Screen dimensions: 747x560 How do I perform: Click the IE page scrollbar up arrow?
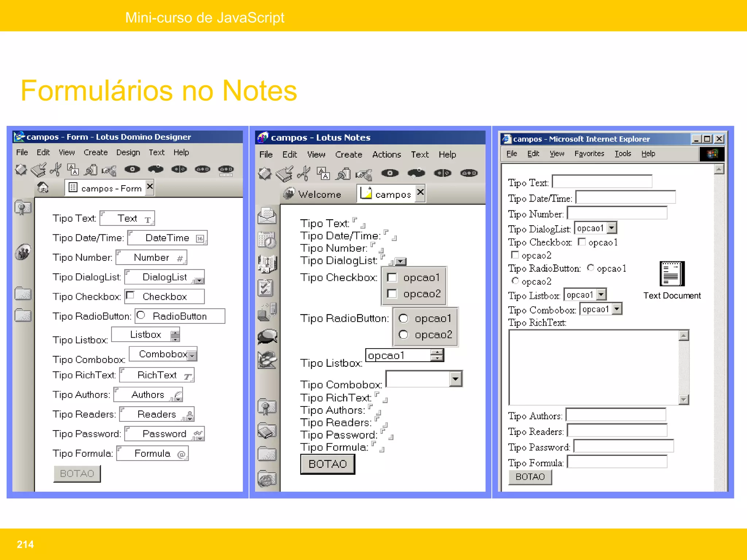tap(719, 169)
